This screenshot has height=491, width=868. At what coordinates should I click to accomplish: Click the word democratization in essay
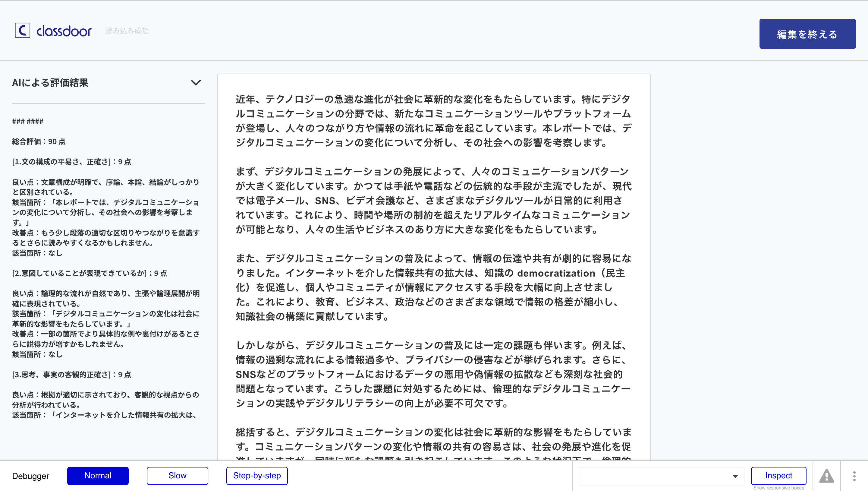coord(556,273)
